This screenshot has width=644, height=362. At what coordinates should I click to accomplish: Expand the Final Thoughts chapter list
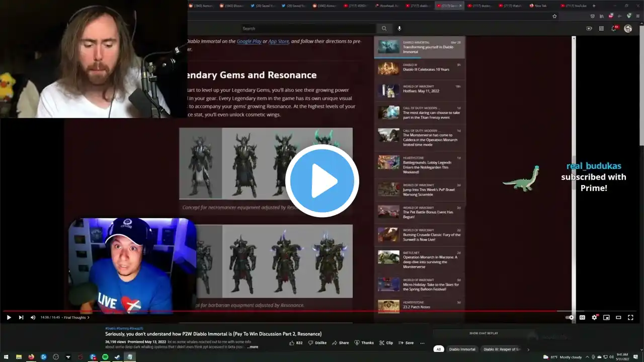76,317
